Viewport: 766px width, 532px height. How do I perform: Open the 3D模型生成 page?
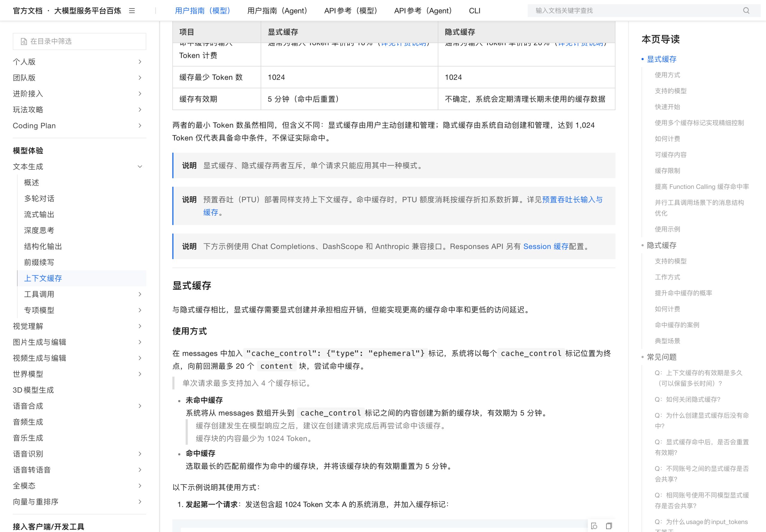[33, 390]
